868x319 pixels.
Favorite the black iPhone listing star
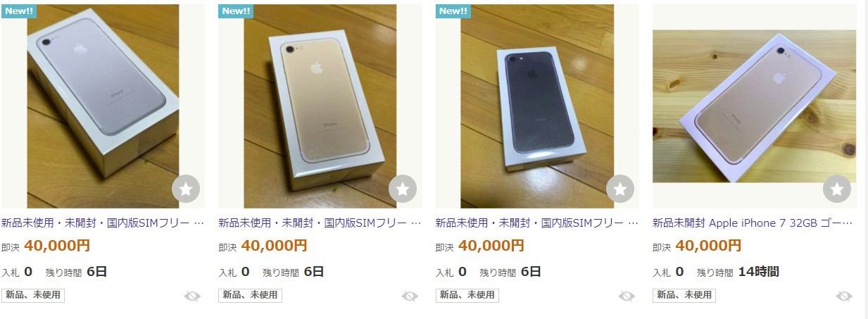coord(620,189)
